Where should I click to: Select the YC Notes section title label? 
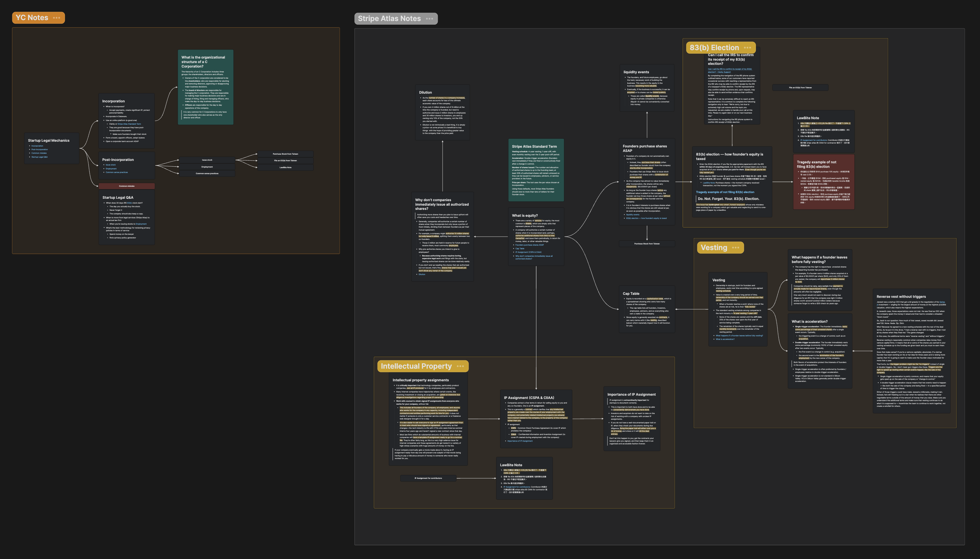pyautogui.click(x=32, y=18)
